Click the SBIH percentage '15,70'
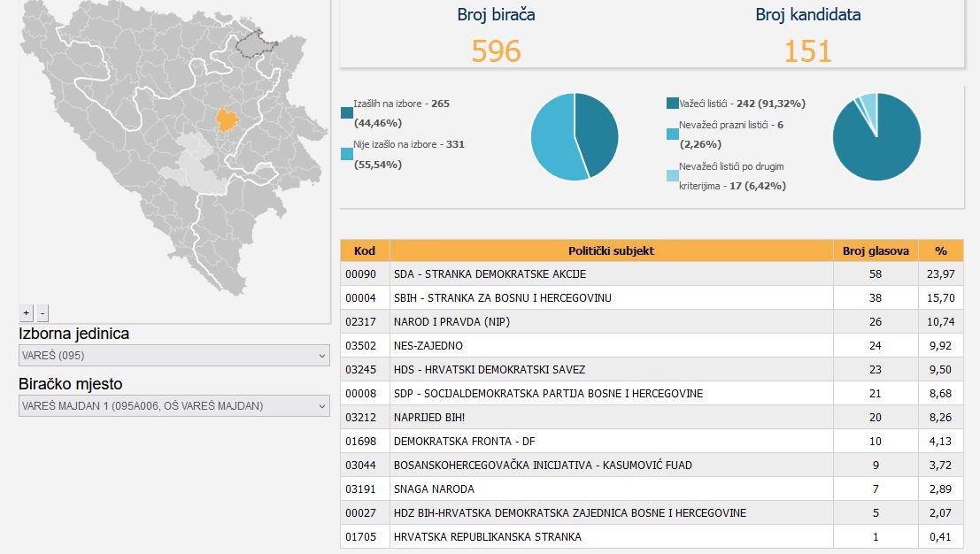The image size is (980, 554). (941, 298)
